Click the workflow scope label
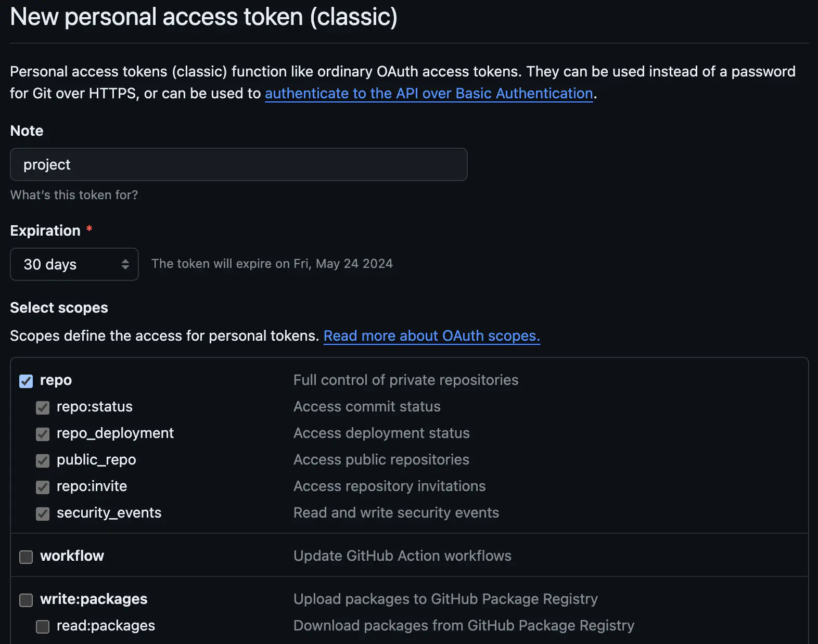The image size is (818, 644). [72, 556]
